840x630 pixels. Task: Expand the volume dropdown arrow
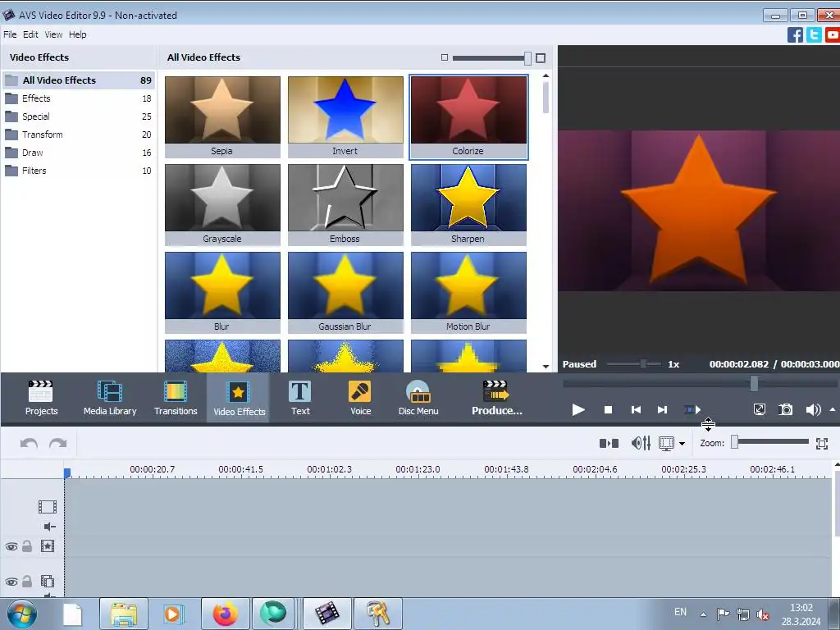coord(833,410)
